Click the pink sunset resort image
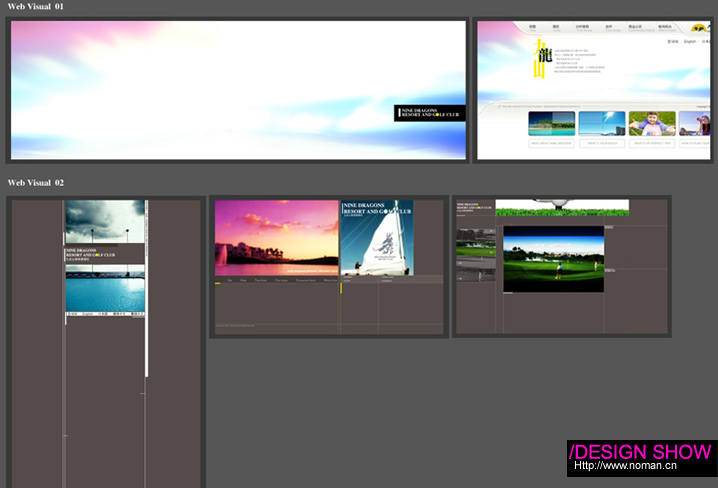718x488 pixels. pyautogui.click(x=276, y=237)
